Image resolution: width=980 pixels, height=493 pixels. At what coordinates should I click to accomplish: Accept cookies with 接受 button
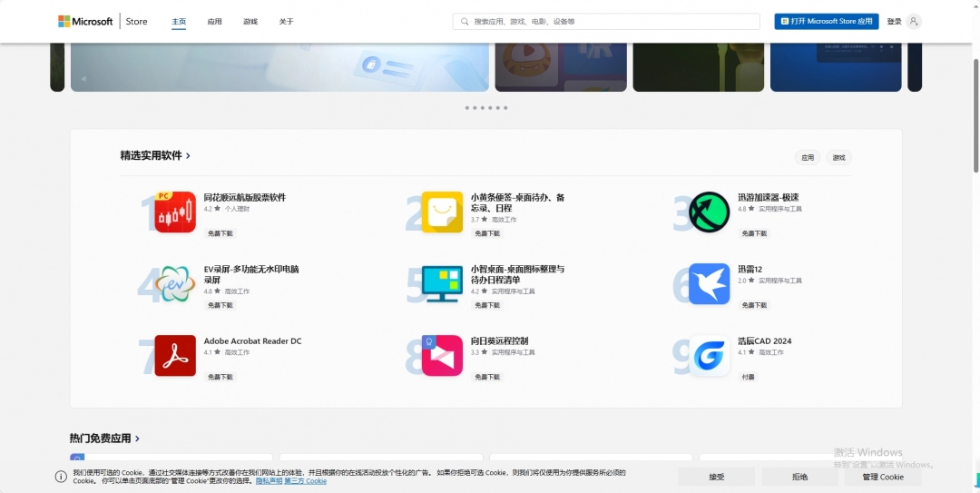pos(716,477)
